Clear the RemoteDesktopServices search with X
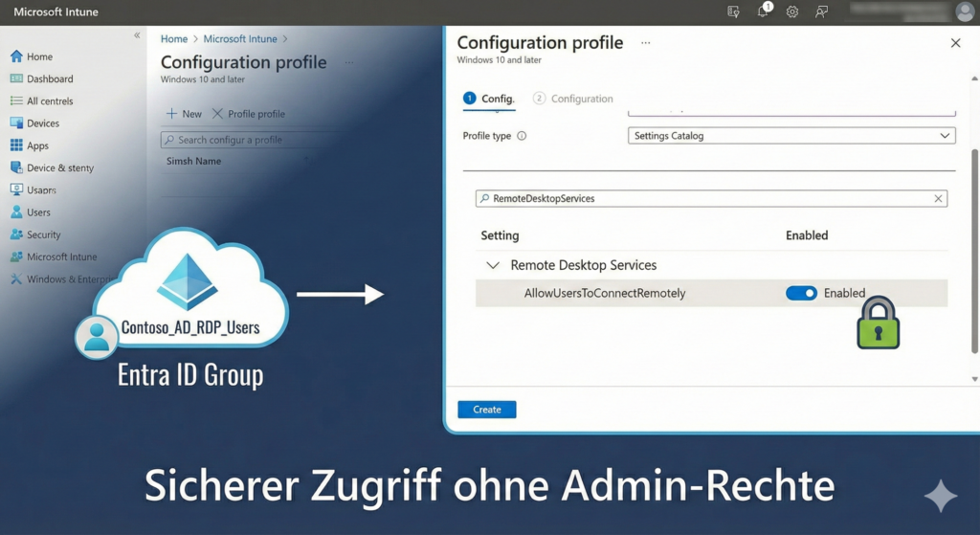980x535 pixels. pyautogui.click(x=938, y=199)
